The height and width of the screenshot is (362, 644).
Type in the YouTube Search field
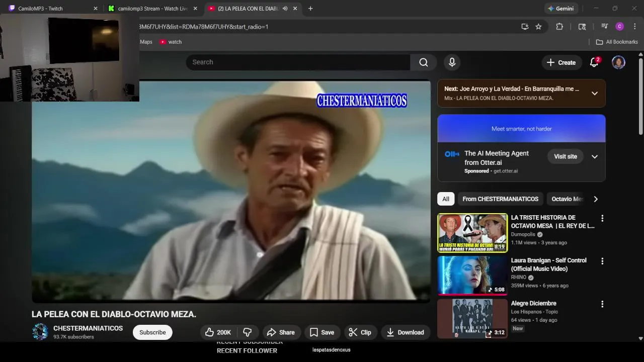click(298, 62)
